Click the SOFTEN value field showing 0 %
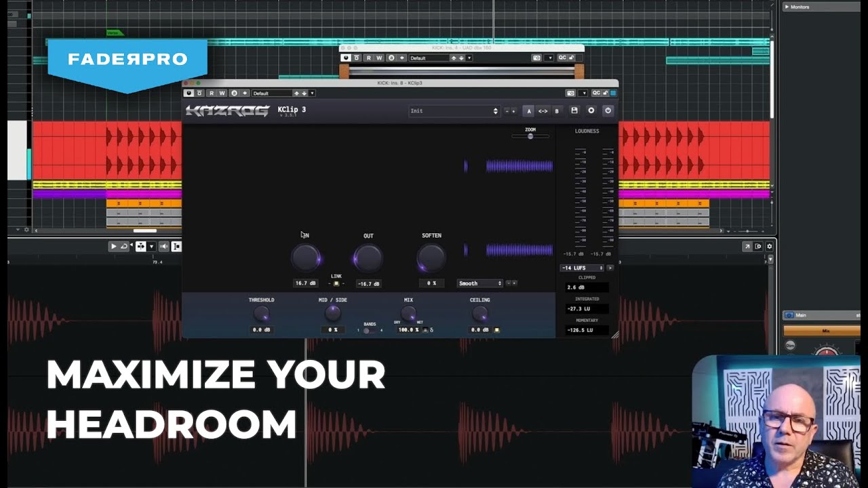Screen dimensions: 868x488 click(x=431, y=283)
